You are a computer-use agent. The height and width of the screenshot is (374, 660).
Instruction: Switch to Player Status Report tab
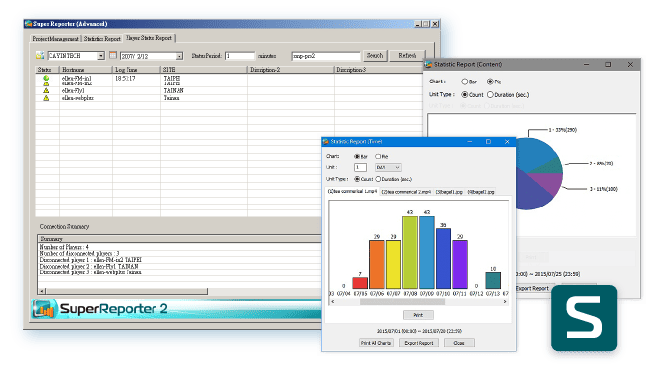149,38
